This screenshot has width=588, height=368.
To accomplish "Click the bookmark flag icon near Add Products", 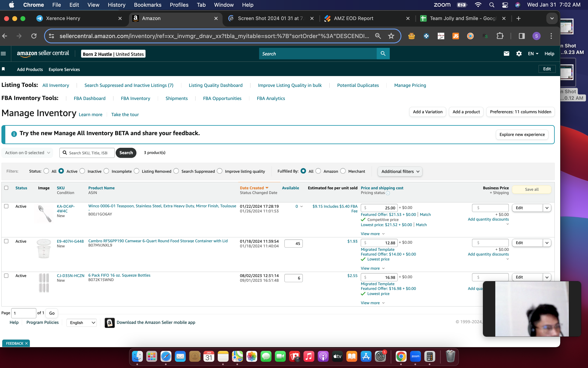I will 3,69.
